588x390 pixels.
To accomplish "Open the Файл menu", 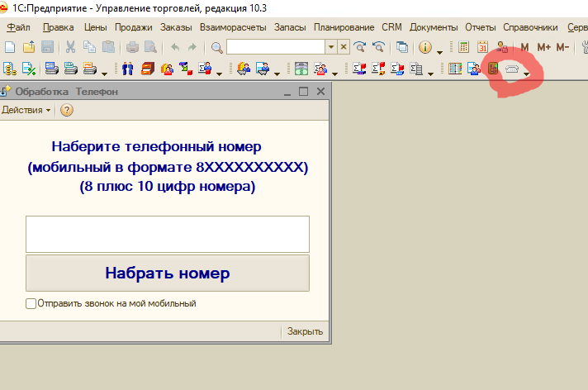I will 18,27.
